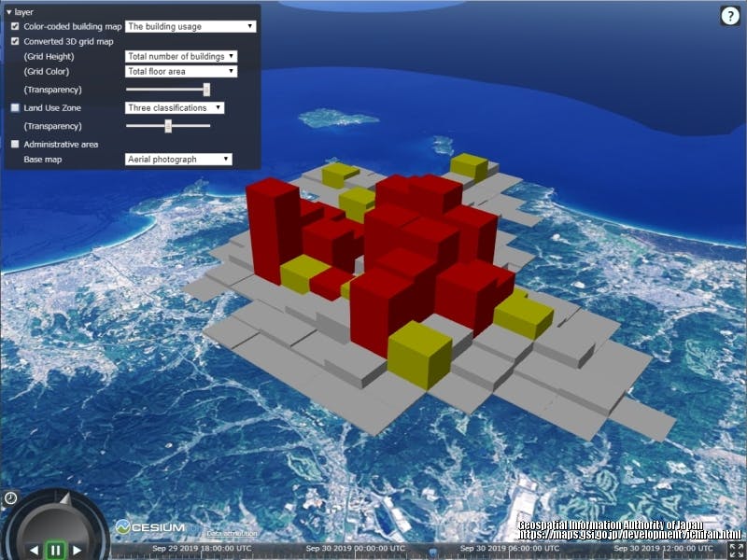Click the 3D grid map transparency slider
This screenshot has width=747, height=560.
tap(168, 89)
